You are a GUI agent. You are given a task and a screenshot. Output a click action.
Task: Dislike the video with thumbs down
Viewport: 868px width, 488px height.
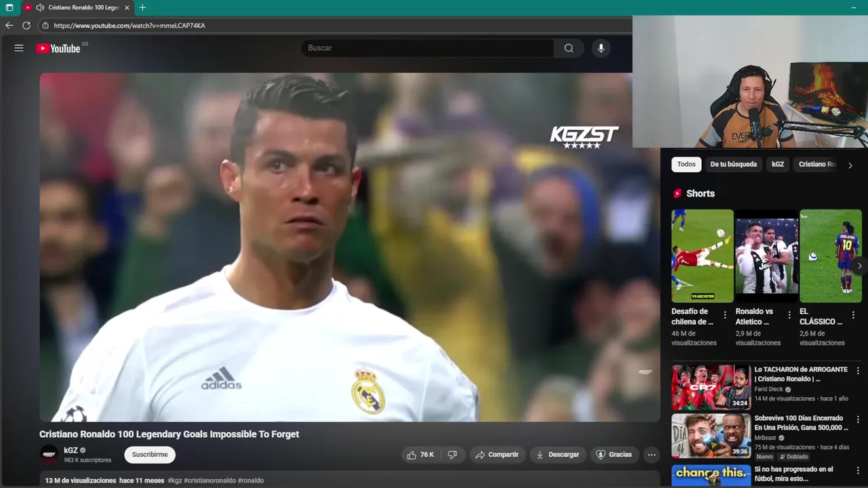(x=452, y=455)
